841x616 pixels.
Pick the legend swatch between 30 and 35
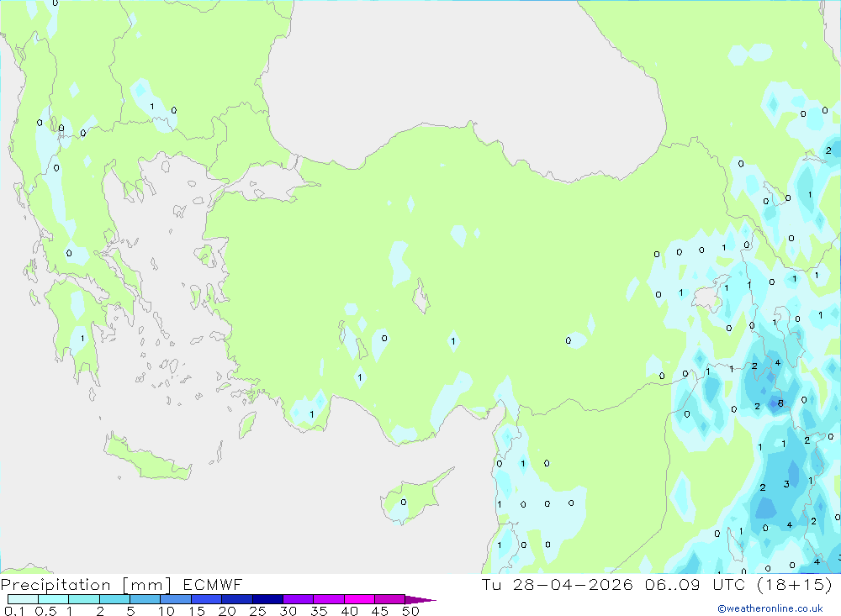pos(299,599)
